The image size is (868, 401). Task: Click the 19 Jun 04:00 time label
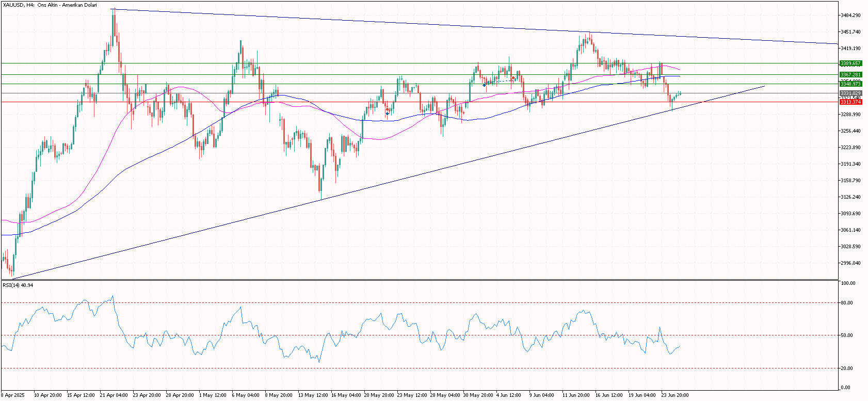click(642, 395)
